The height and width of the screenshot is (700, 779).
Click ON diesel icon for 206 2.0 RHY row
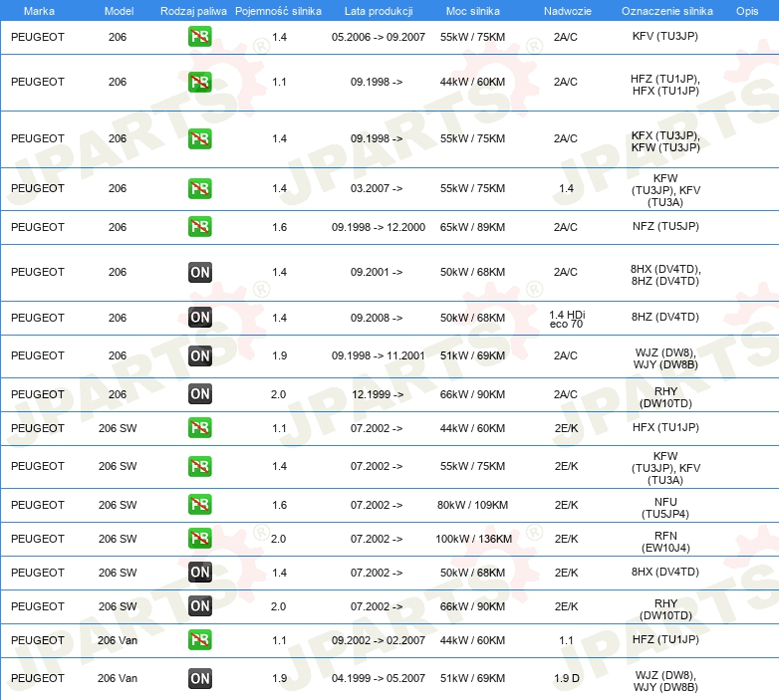coord(199,394)
